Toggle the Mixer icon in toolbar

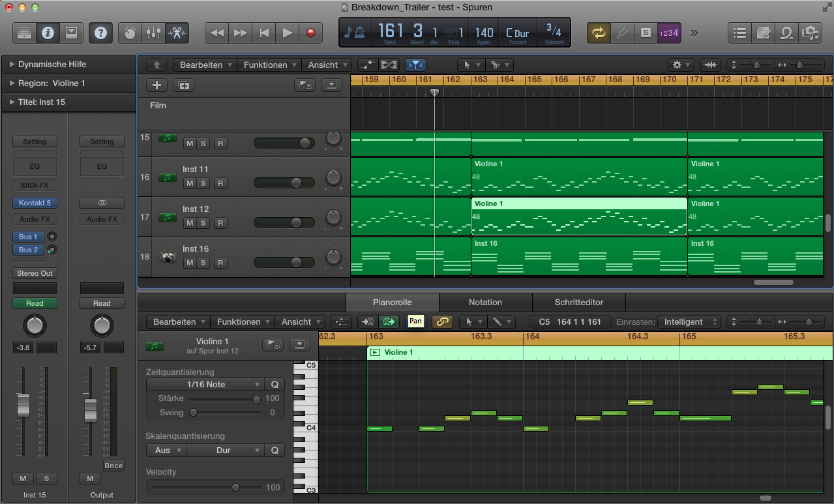point(153,33)
